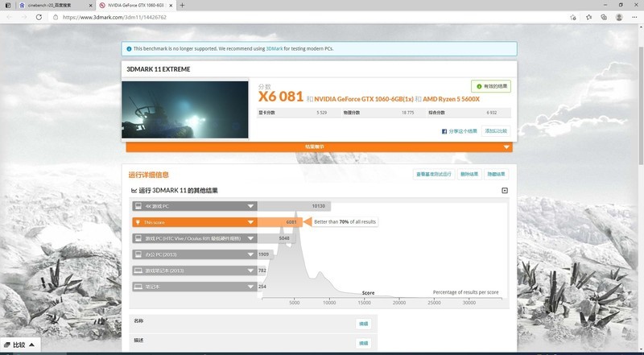Click the delete result button

coord(469,174)
